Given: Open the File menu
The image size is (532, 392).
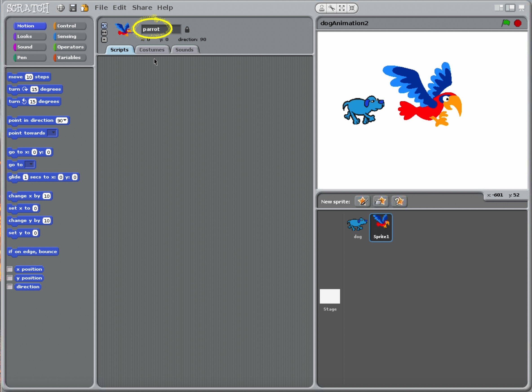Looking at the screenshot, I should point(101,8).
